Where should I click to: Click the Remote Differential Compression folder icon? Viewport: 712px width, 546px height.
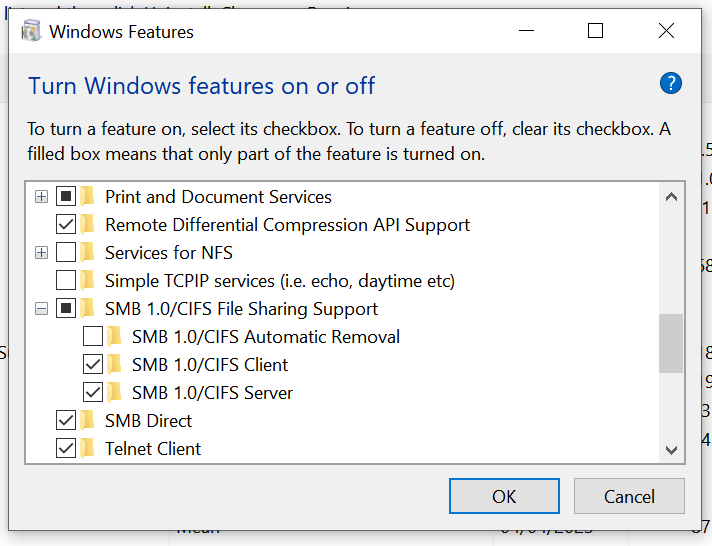click(88, 224)
